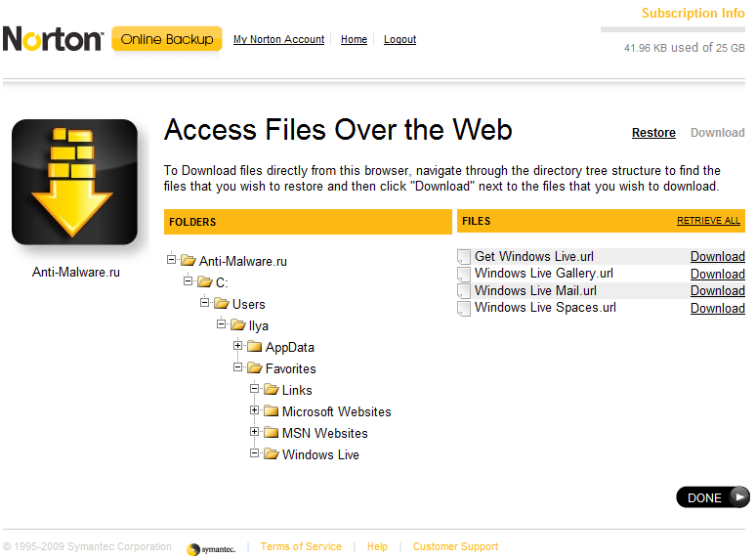Select the Links tree label
756x558 pixels.
297,390
